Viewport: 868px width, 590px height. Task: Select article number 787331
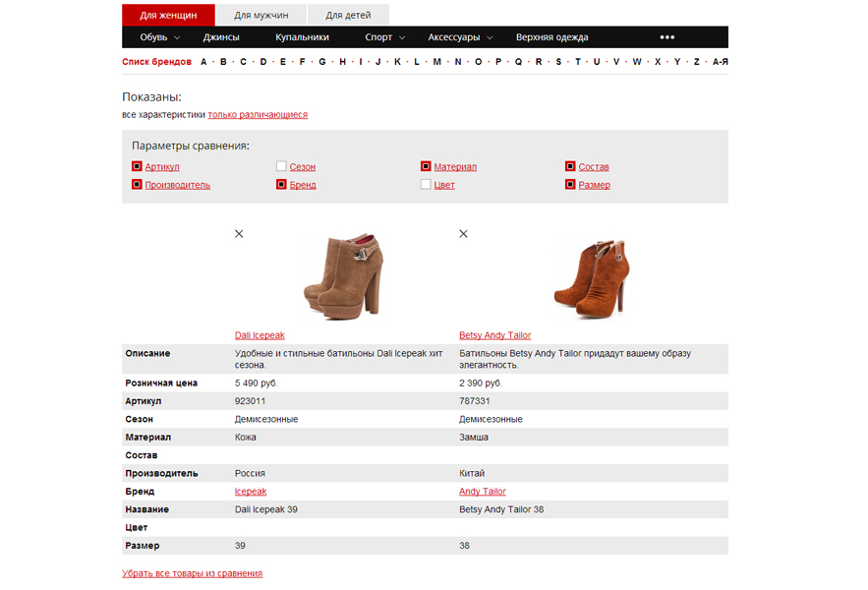[x=475, y=401]
